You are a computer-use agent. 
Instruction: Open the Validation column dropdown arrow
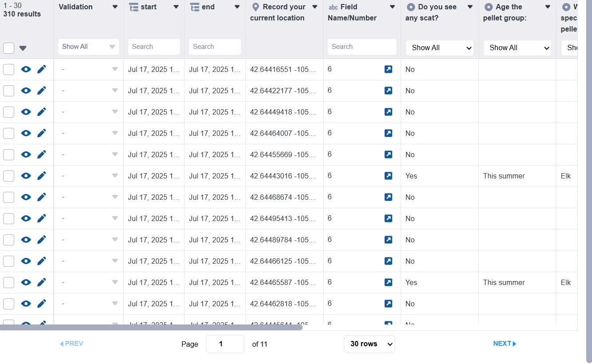point(115,7)
